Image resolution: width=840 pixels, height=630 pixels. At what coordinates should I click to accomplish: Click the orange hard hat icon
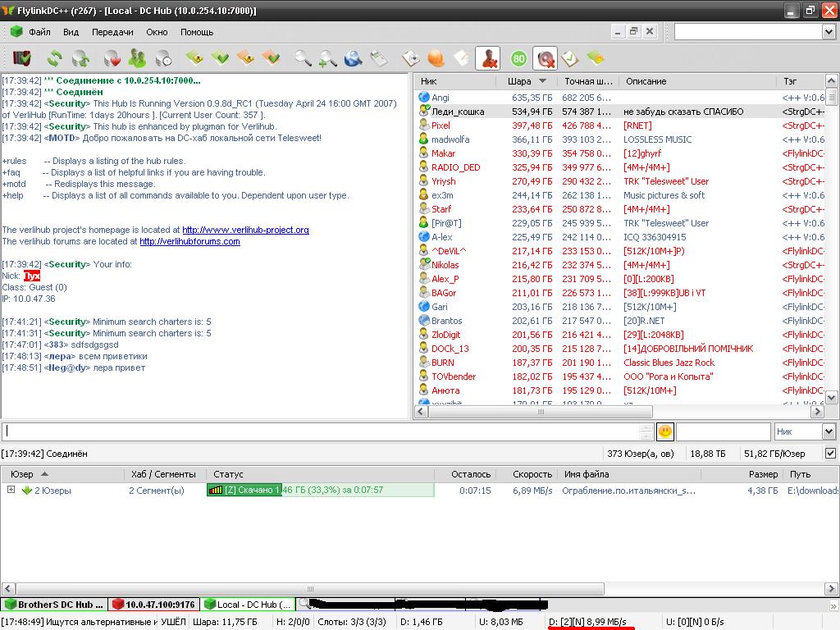coord(436,58)
